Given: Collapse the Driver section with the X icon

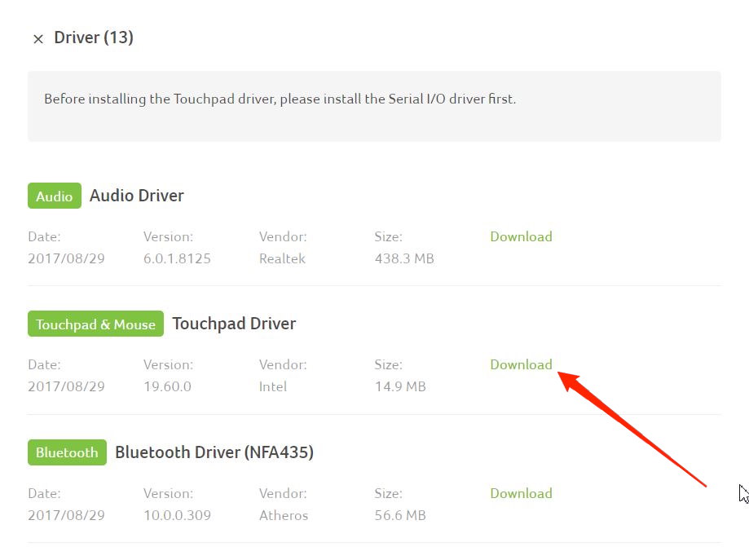Looking at the screenshot, I should pyautogui.click(x=37, y=39).
